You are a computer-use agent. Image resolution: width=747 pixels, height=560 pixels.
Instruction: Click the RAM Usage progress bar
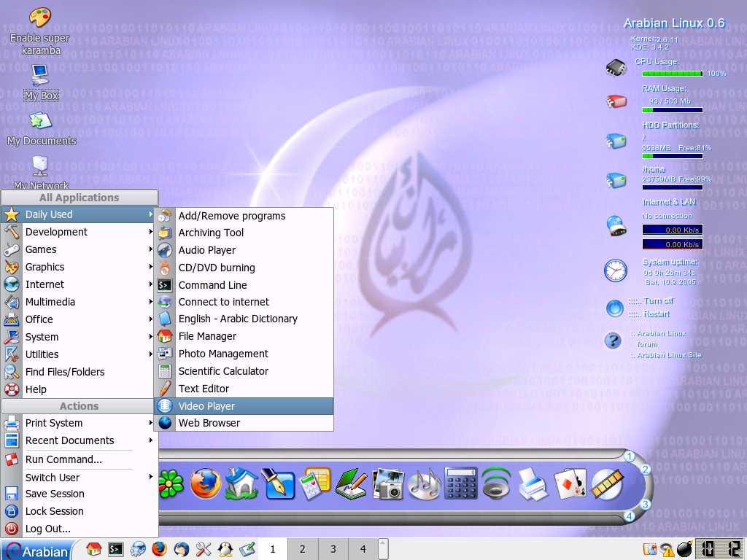coord(672,110)
